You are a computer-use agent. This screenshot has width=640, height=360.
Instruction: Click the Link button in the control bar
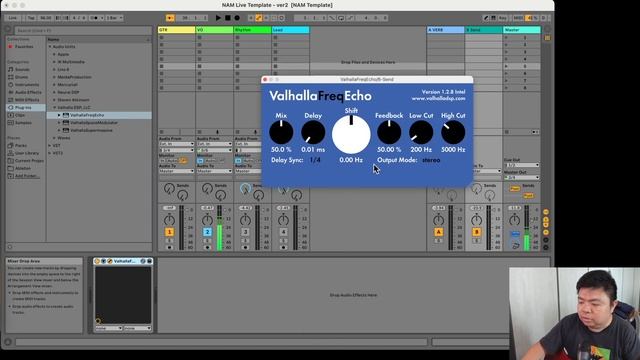coord(13,18)
